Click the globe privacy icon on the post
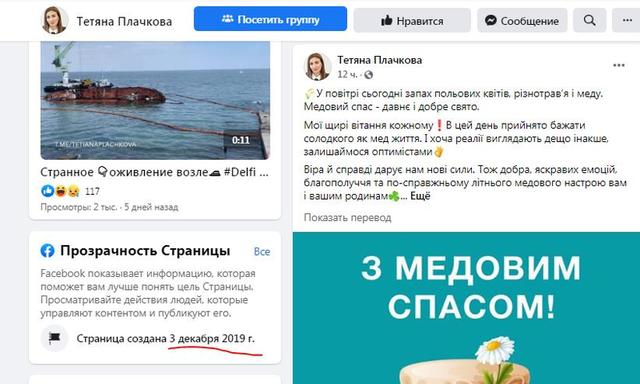Image resolution: width=640 pixels, height=384 pixels. (x=369, y=75)
